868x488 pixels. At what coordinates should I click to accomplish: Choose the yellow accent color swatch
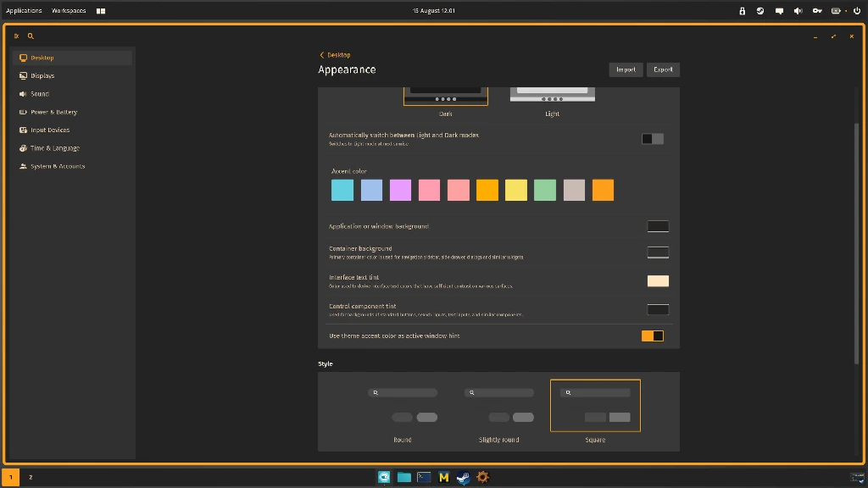pyautogui.click(x=516, y=190)
